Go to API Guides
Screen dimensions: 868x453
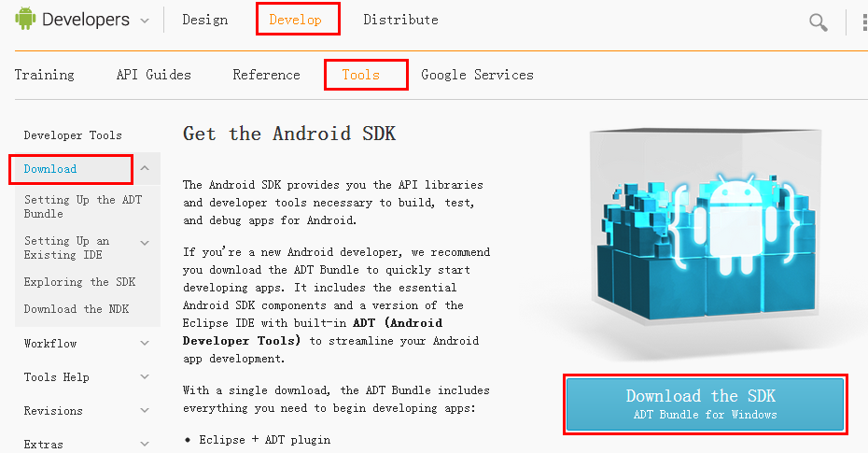coord(153,75)
